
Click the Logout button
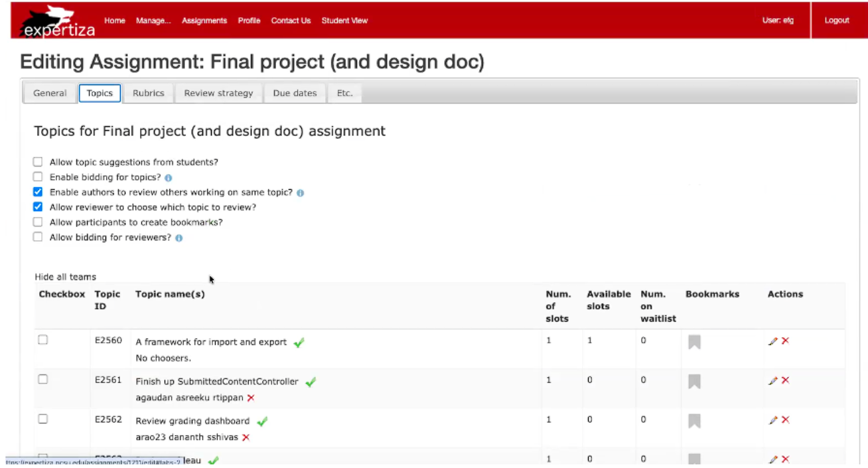pos(837,21)
